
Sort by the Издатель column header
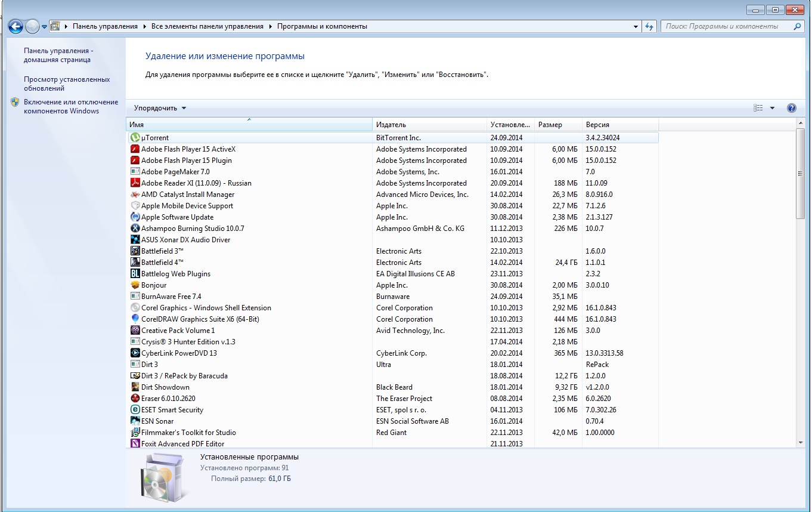click(429, 125)
